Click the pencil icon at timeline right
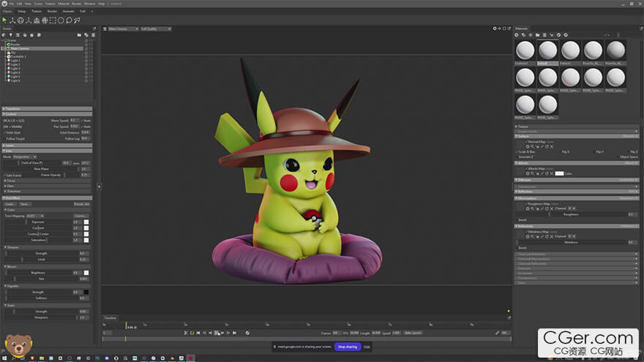 pyautogui.click(x=497, y=333)
